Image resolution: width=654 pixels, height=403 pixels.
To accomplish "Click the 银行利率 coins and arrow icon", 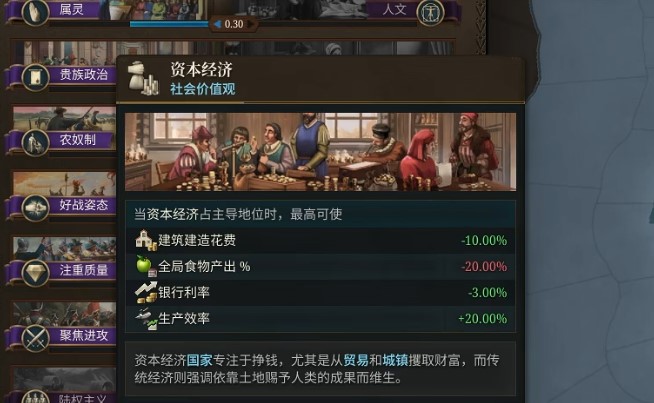I will (x=146, y=292).
